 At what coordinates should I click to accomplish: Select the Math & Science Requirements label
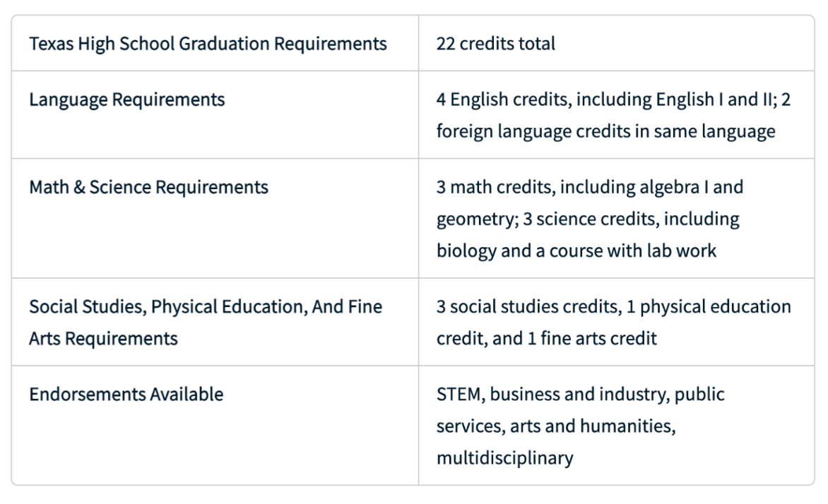coord(148,187)
